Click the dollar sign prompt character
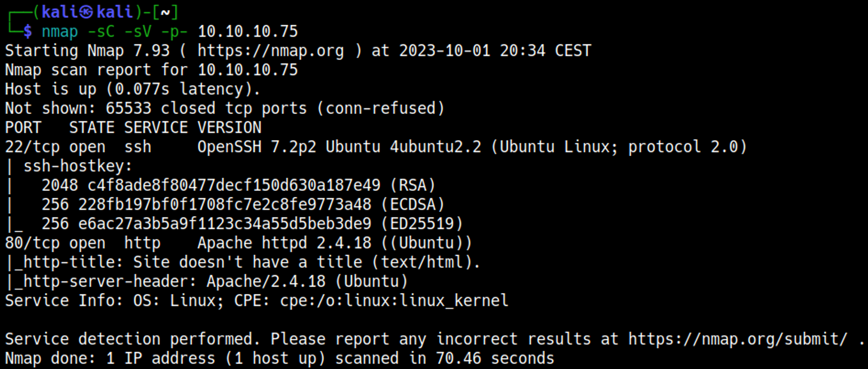The image size is (868, 369). (28, 31)
